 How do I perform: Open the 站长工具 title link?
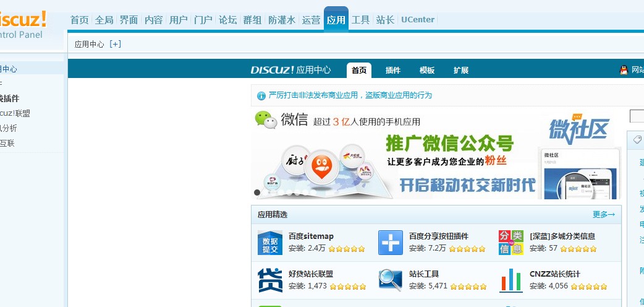[x=424, y=274]
